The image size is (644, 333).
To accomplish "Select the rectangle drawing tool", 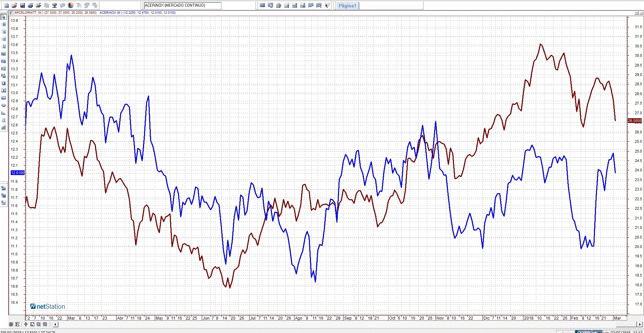I will 4,98.
